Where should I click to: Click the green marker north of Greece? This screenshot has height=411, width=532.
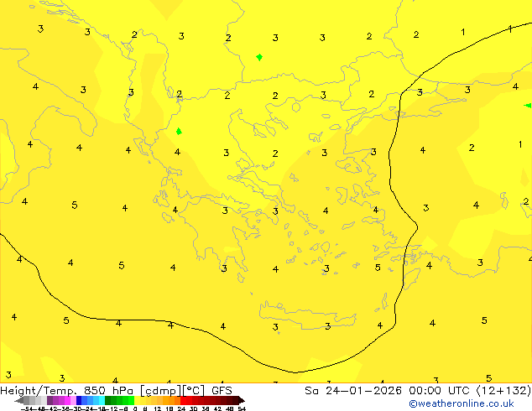[x=259, y=57]
